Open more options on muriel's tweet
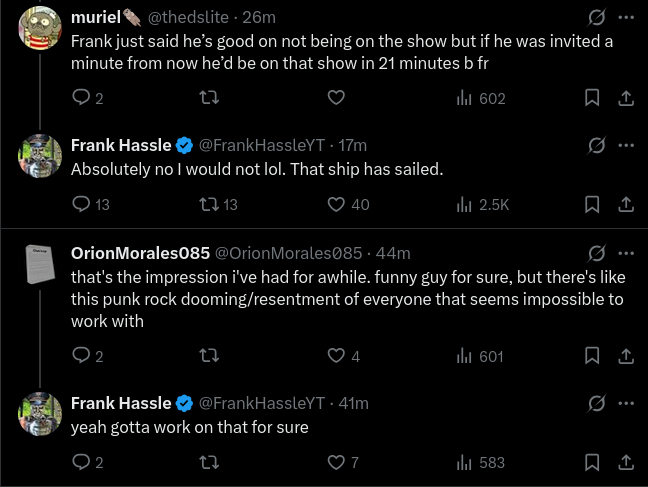 pos(626,18)
